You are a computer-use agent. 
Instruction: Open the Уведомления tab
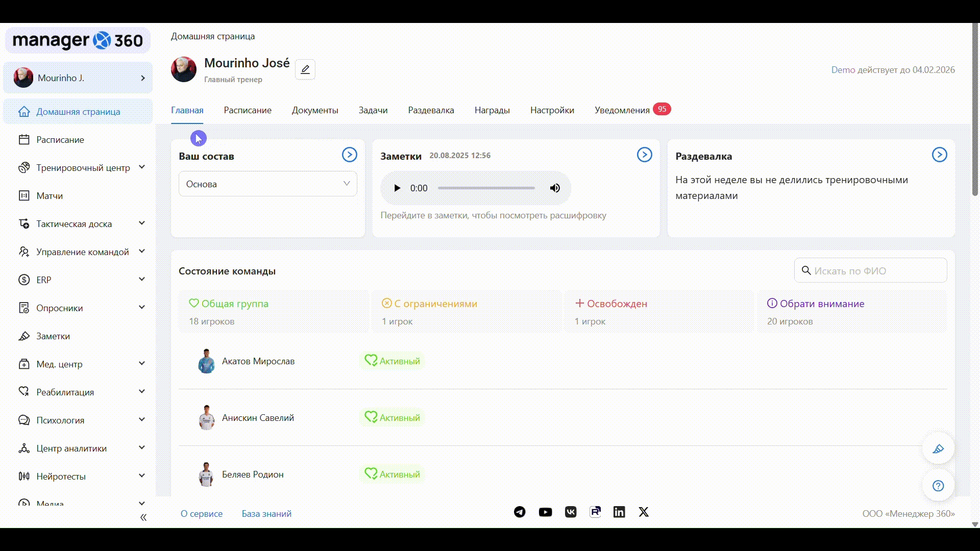tap(622, 110)
